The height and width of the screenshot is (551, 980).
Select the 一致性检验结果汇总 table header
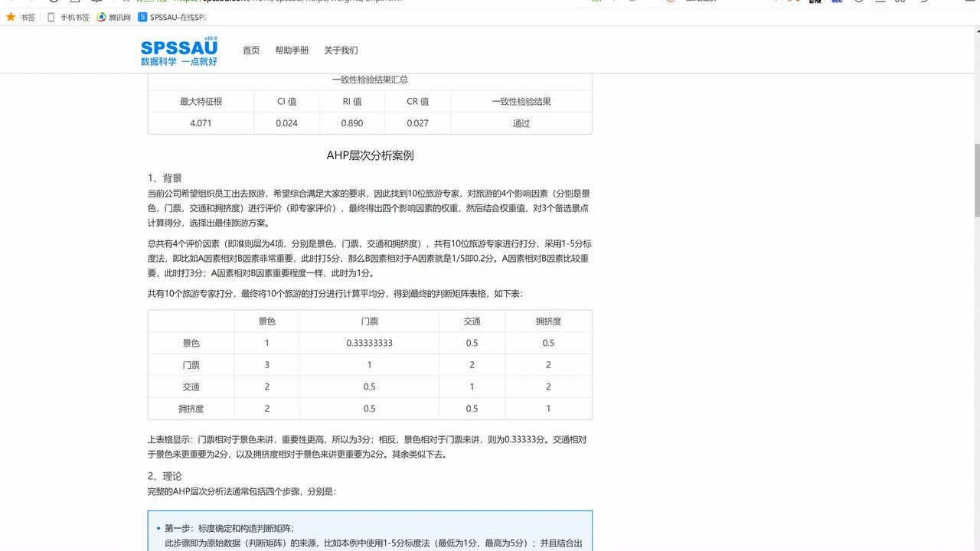369,80
